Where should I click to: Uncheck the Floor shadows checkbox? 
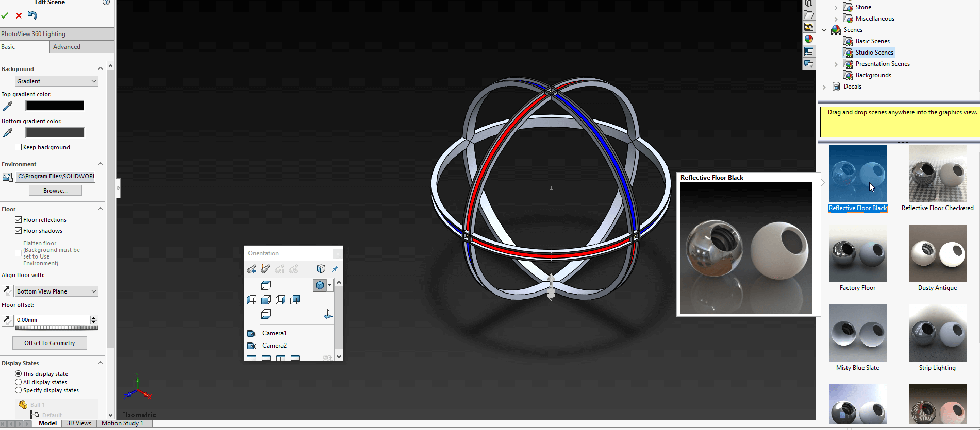[x=19, y=231]
